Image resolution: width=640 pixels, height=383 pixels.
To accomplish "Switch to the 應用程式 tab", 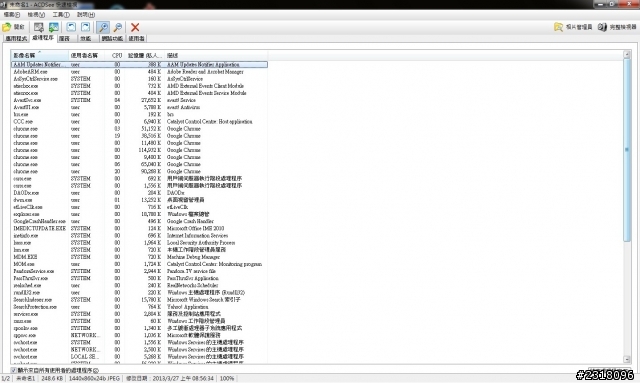I will pyautogui.click(x=16, y=38).
